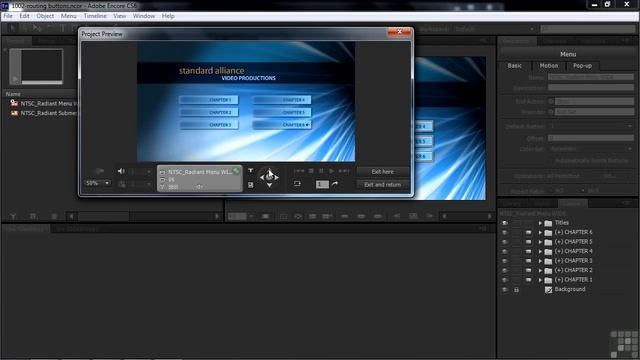The width and height of the screenshot is (640, 360).
Task: Open the View menu
Action: tap(120, 16)
